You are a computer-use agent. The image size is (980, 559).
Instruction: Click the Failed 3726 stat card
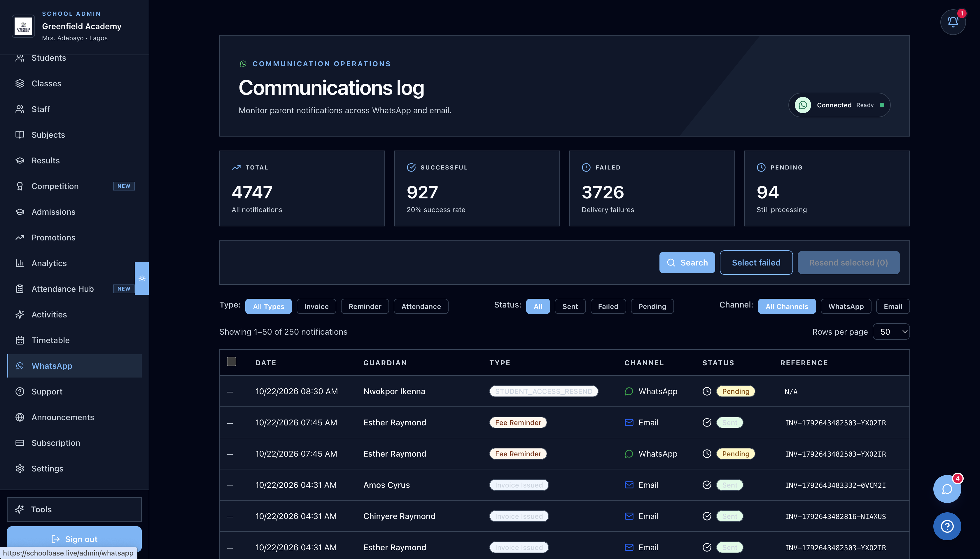coord(652,188)
